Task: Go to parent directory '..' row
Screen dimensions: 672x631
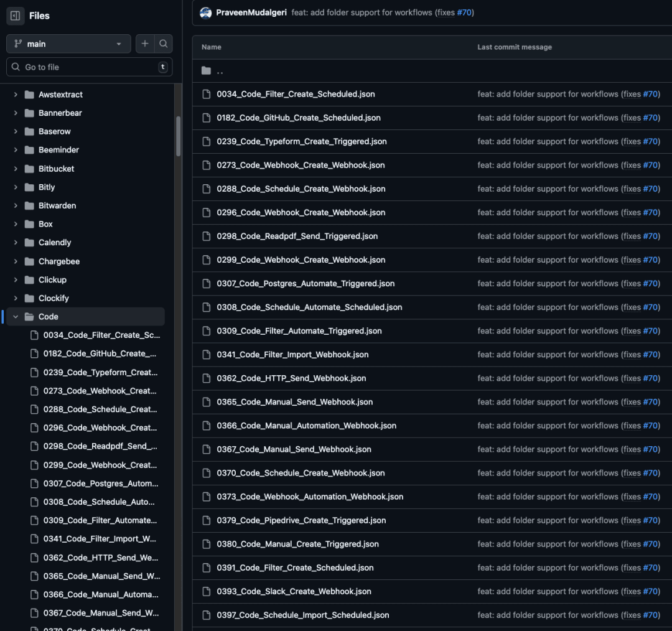Action: (x=432, y=71)
